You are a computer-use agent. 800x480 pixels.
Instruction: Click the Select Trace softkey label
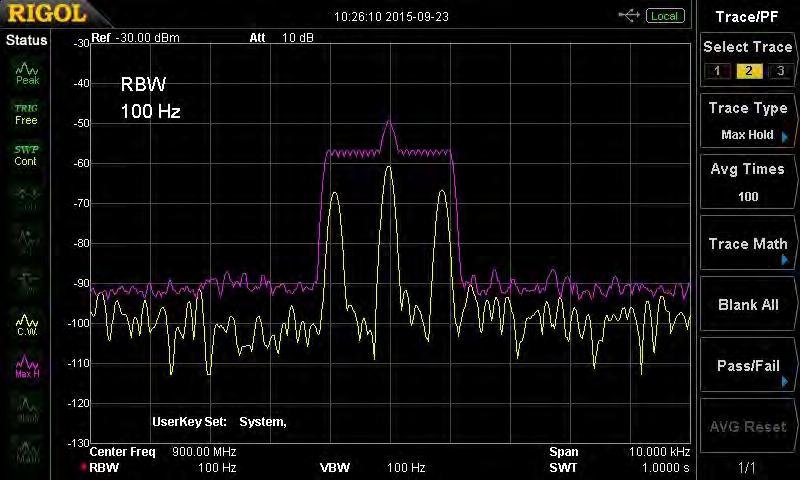click(x=747, y=47)
